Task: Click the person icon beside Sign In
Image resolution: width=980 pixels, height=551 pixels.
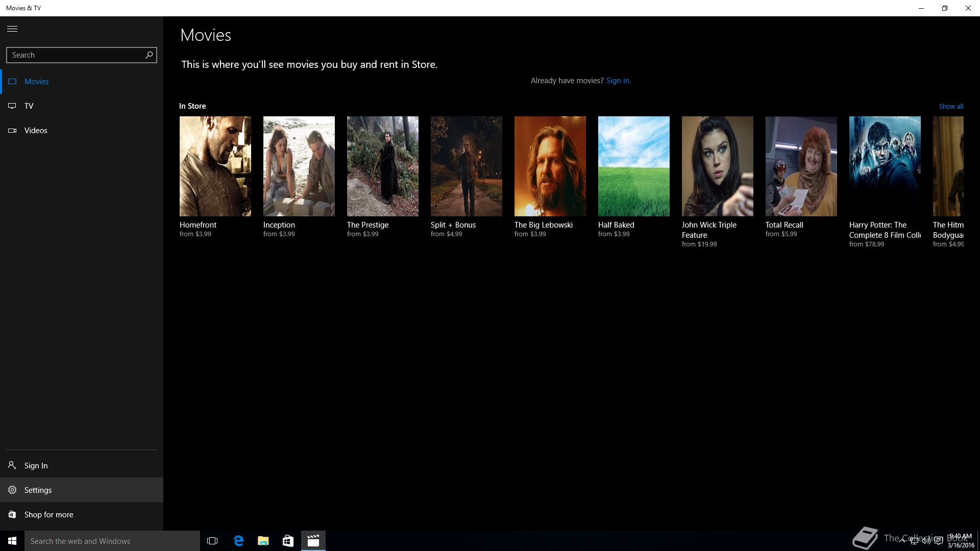Action: 12,465
